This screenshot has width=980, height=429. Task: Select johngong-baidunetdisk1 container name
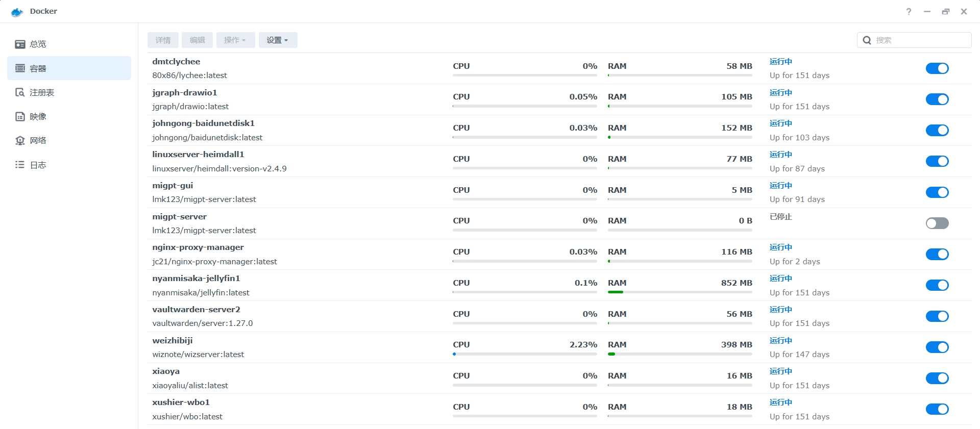click(x=203, y=123)
